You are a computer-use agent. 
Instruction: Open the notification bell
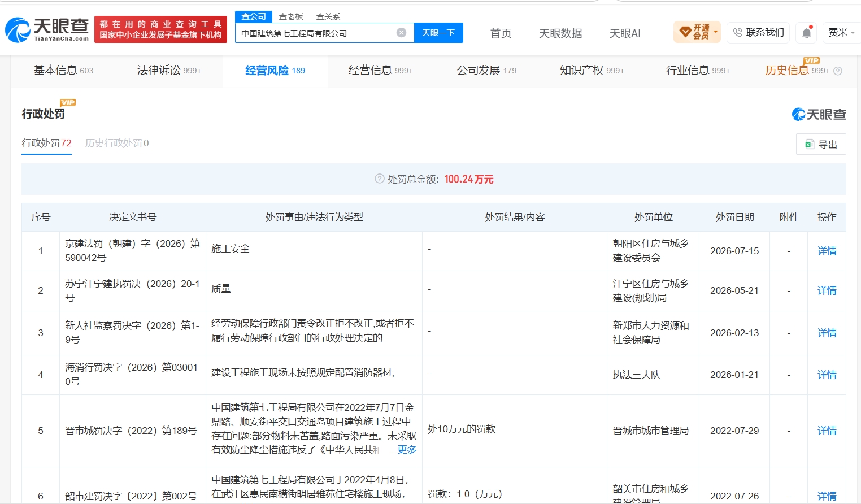pos(807,33)
